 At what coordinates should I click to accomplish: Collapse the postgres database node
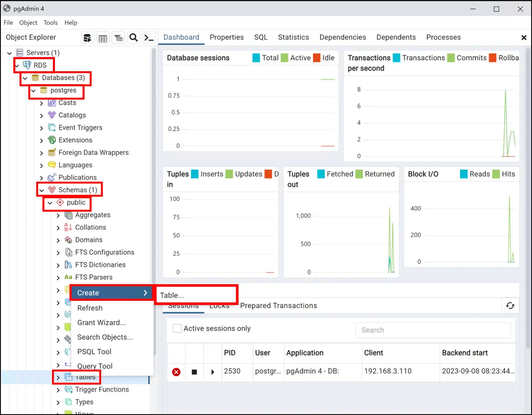pyautogui.click(x=34, y=90)
